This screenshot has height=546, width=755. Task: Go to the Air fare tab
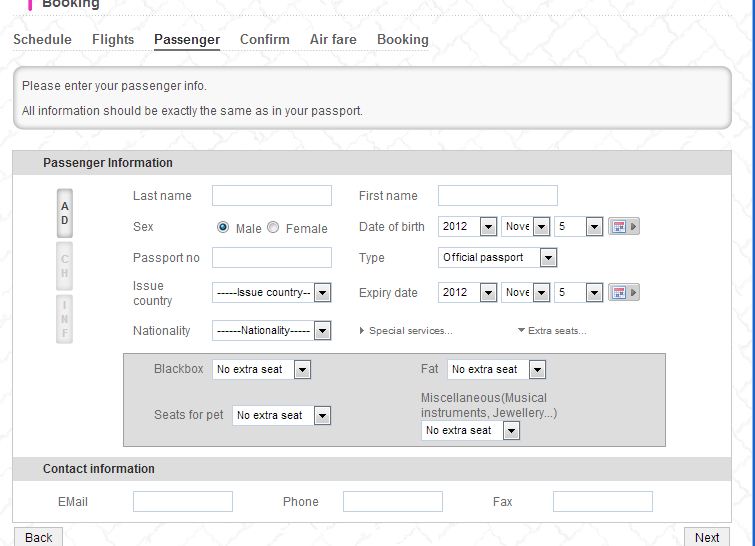[333, 40]
